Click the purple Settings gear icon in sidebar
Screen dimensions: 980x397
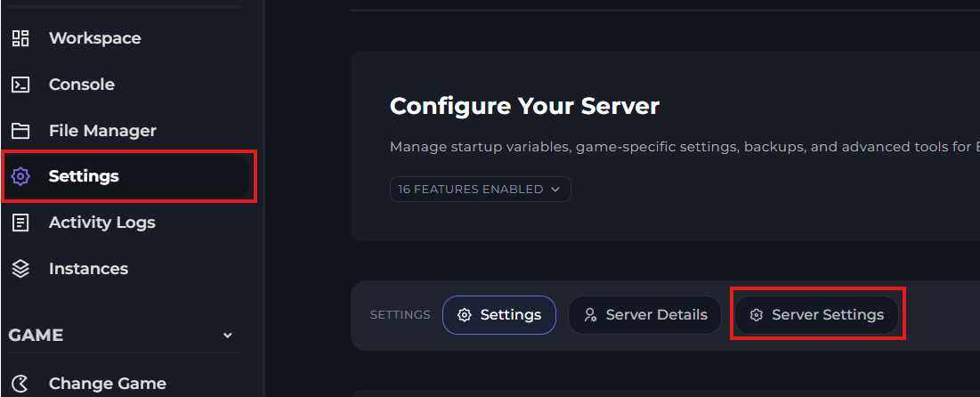[20, 176]
